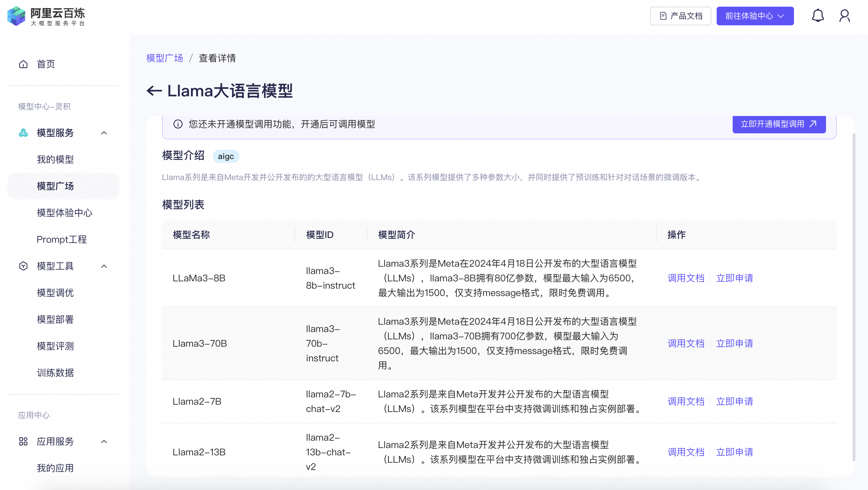Collapse the 模型工具 section chevron
Image resolution: width=868 pixels, height=490 pixels.
tap(104, 266)
